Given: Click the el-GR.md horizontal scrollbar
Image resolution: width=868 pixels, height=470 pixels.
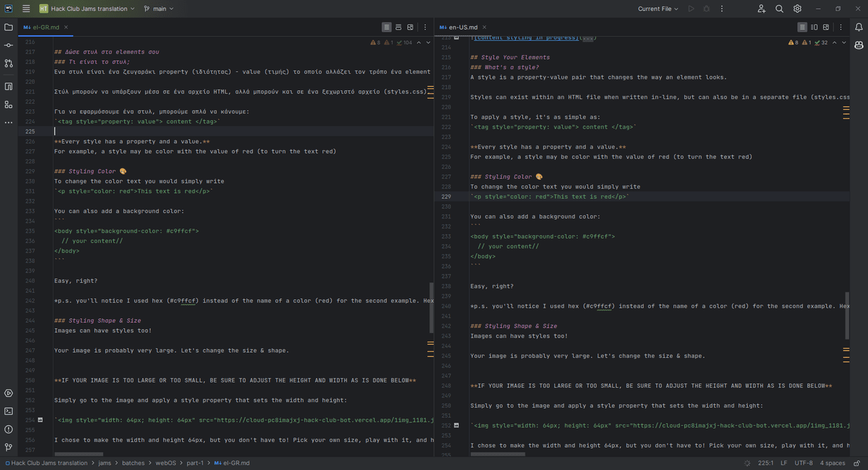Looking at the screenshot, I should pos(79,454).
